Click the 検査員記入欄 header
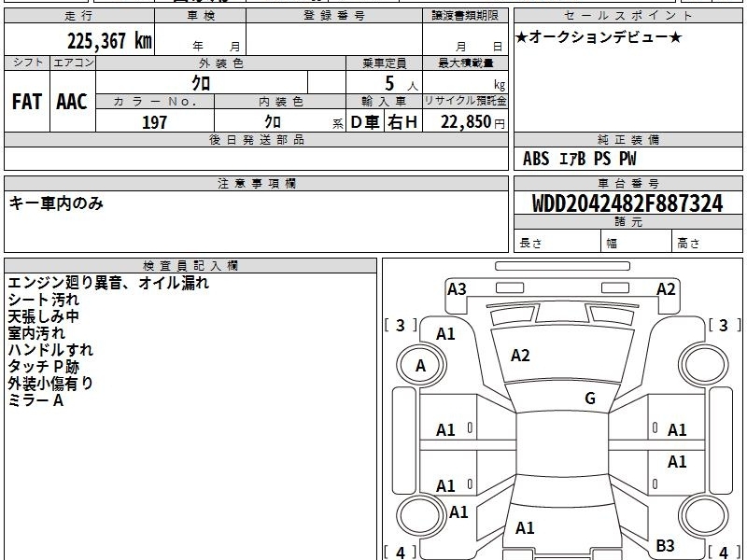 point(190,266)
